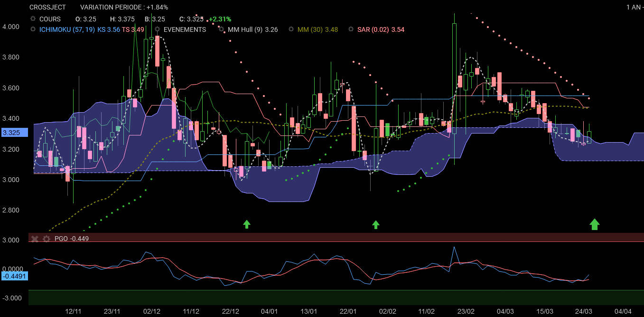Click the 2.800 price axis label
Image resolution: width=644 pixels, height=317 pixels.
(11, 210)
